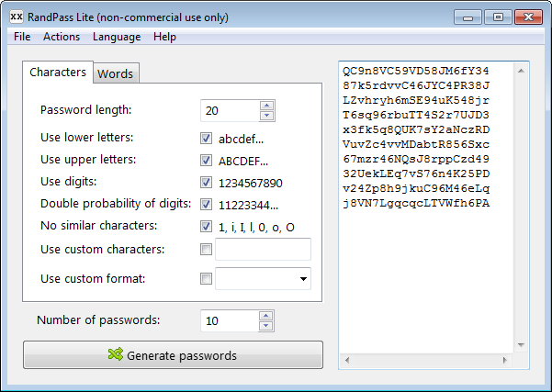Toggle the Use digits checkbox

coord(206,183)
